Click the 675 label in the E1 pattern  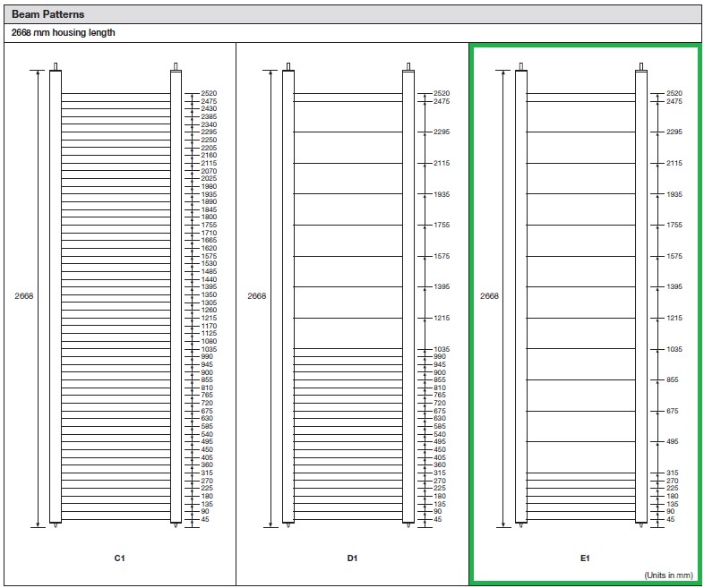(x=673, y=412)
